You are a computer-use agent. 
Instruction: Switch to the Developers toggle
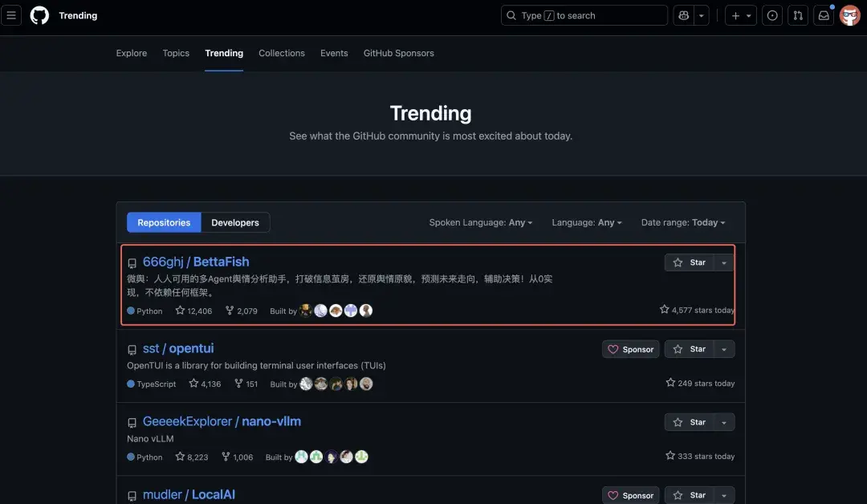[235, 222]
